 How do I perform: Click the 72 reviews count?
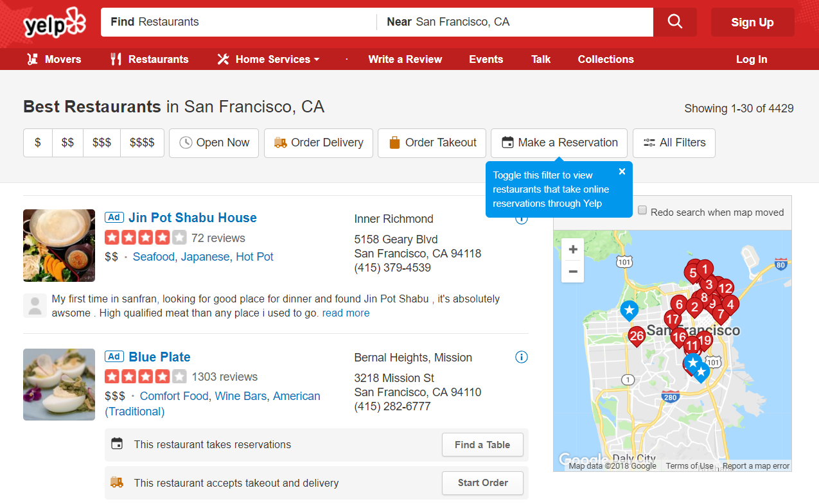tap(218, 238)
